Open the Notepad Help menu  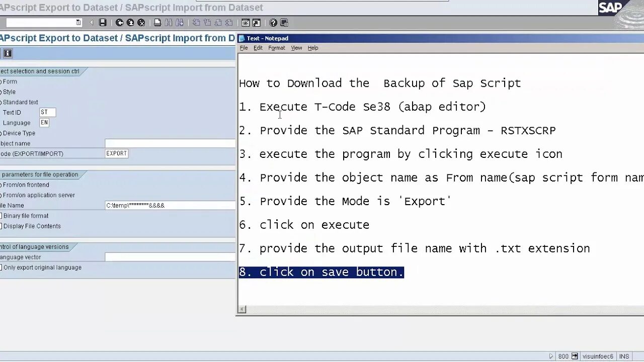pos(313,48)
